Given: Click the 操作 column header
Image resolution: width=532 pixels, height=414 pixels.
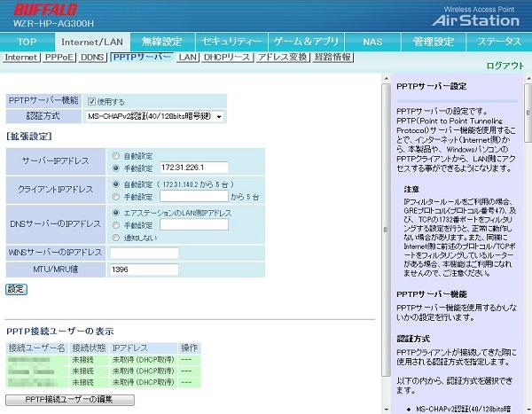Looking at the screenshot, I should 190,348.
